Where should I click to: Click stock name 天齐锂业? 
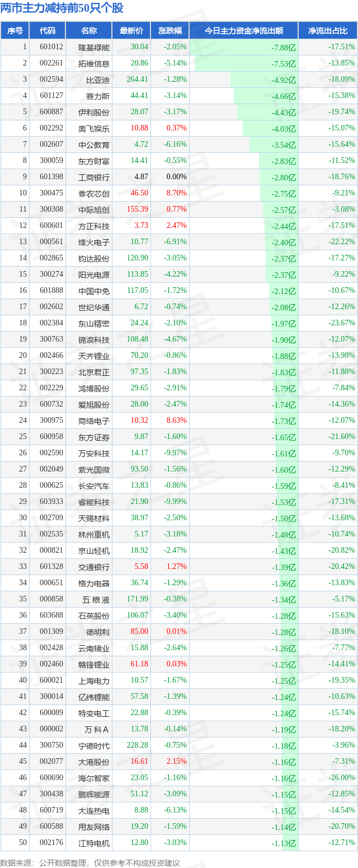tap(94, 356)
